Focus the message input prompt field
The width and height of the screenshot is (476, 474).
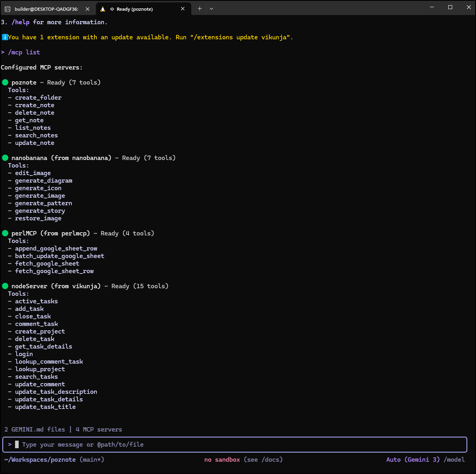click(x=238, y=445)
